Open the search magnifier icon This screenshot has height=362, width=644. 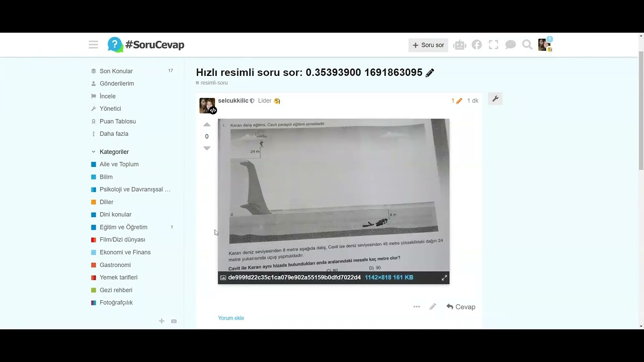point(527,45)
